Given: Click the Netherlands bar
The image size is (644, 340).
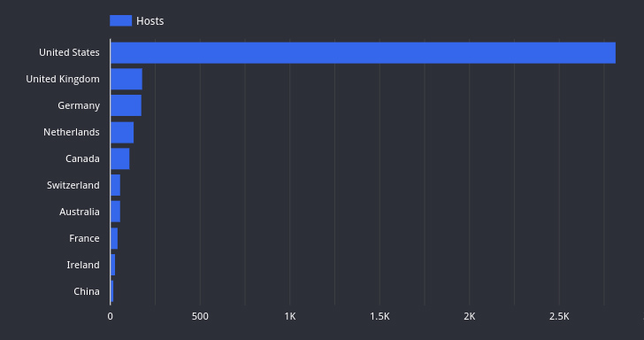Looking at the screenshot, I should click(122, 133).
